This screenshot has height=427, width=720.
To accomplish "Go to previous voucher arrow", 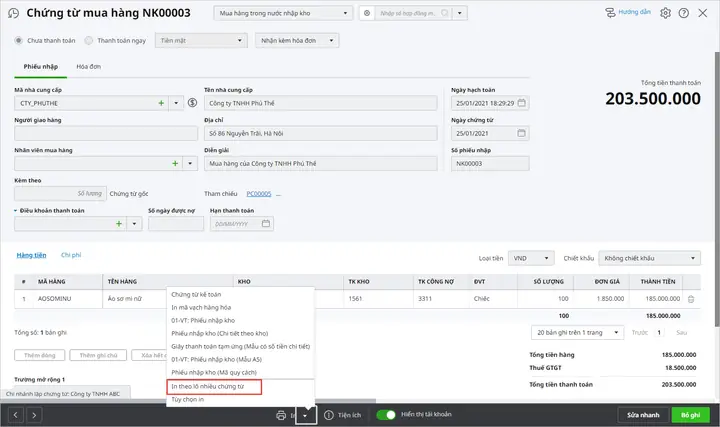I will [x=16, y=416].
